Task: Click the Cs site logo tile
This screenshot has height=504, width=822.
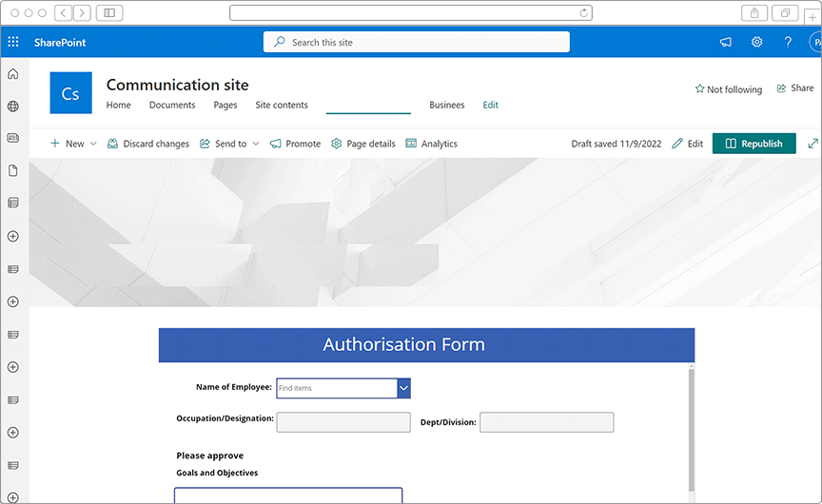Action: click(70, 93)
